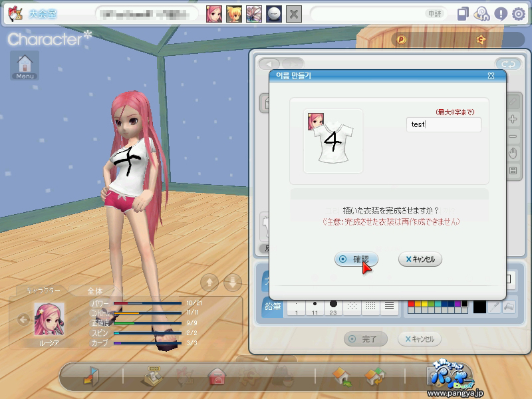Click the パワー stat bar
This screenshot has width=532, height=399.
tap(147, 303)
